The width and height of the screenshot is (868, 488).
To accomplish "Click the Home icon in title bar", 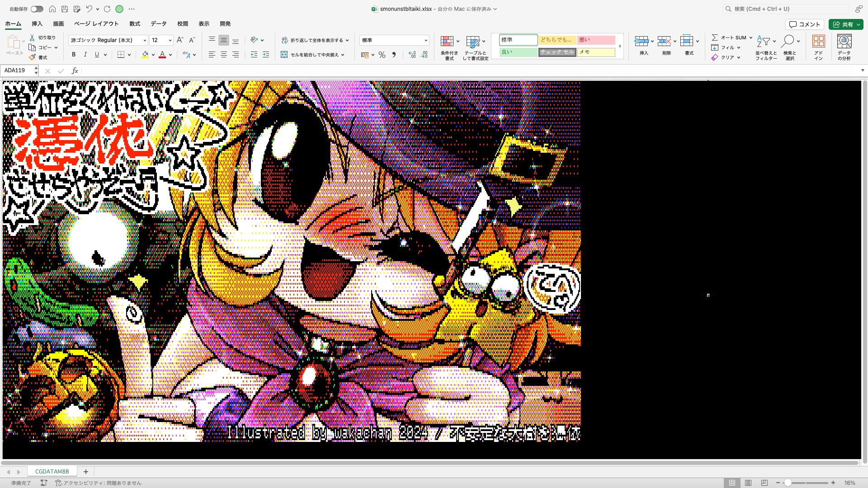I will coord(52,9).
